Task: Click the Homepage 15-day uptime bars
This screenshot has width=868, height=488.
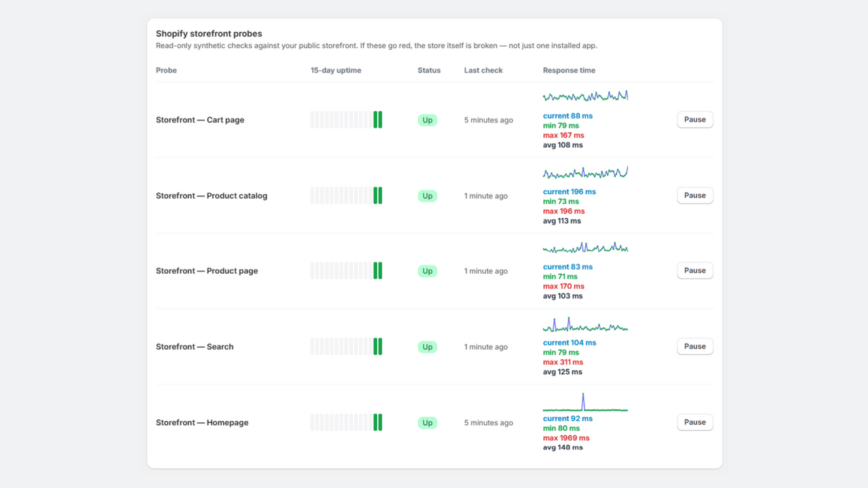Action: (x=347, y=423)
